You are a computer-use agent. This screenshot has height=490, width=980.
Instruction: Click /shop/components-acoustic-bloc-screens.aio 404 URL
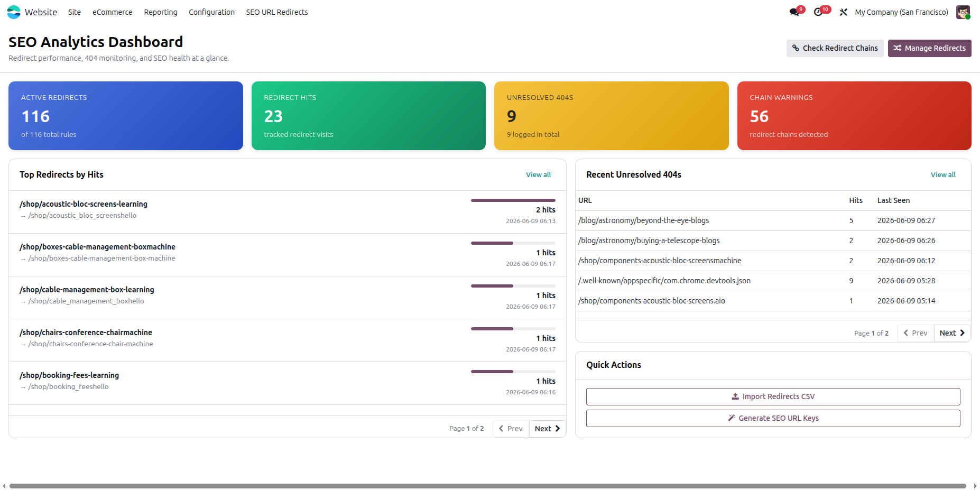coord(652,301)
